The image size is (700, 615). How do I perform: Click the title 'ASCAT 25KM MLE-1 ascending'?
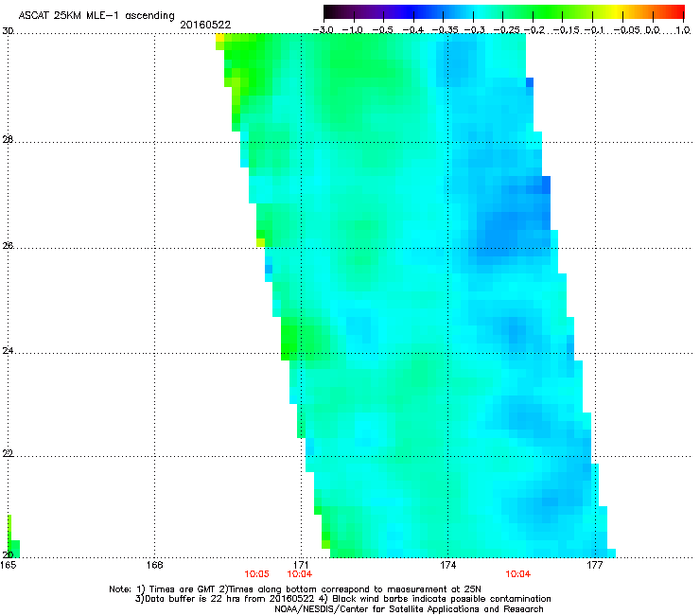[x=96, y=16]
